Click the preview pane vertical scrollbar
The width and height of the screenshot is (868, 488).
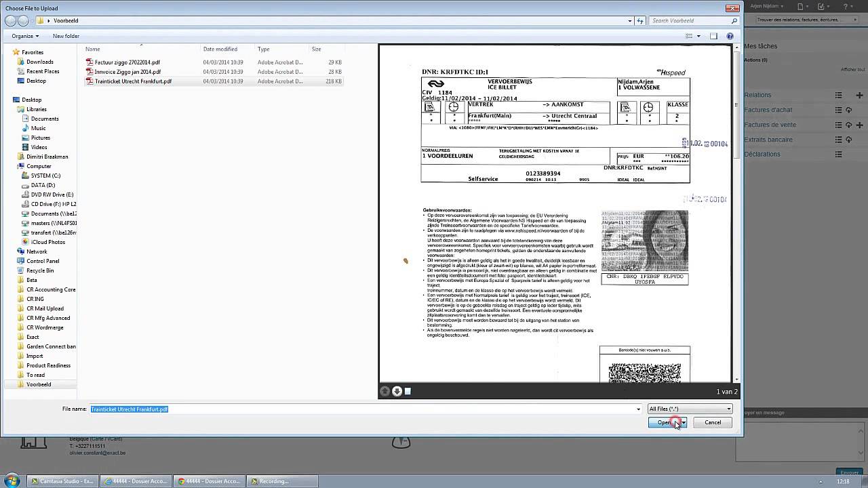(736, 213)
